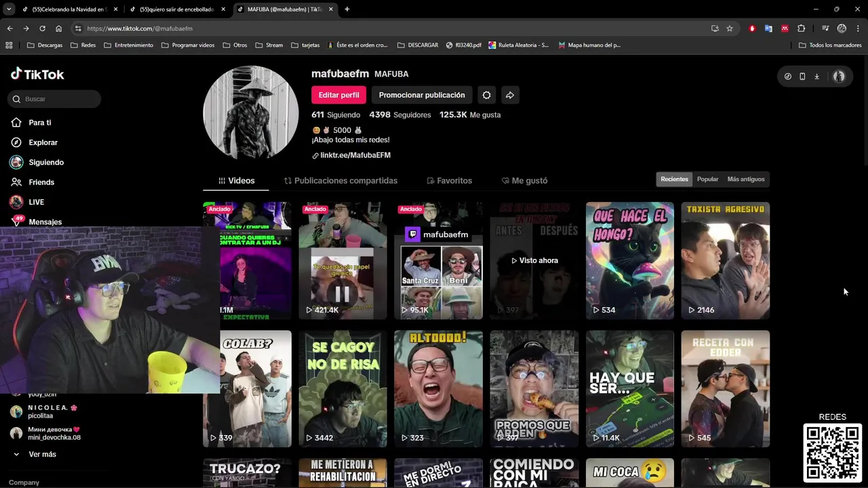The width and height of the screenshot is (868, 488).
Task: Open a new Chrome tab
Action: [347, 9]
